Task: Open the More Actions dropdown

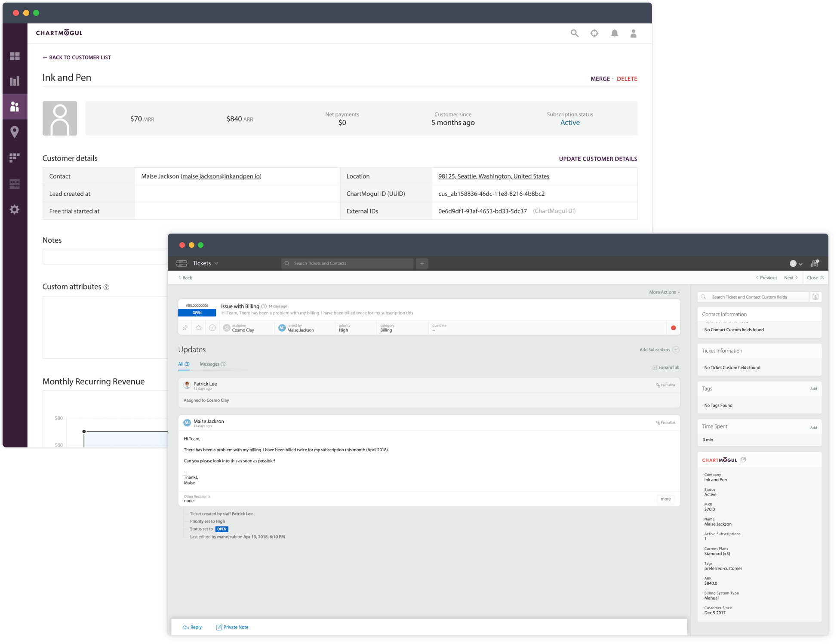Action: pos(665,292)
